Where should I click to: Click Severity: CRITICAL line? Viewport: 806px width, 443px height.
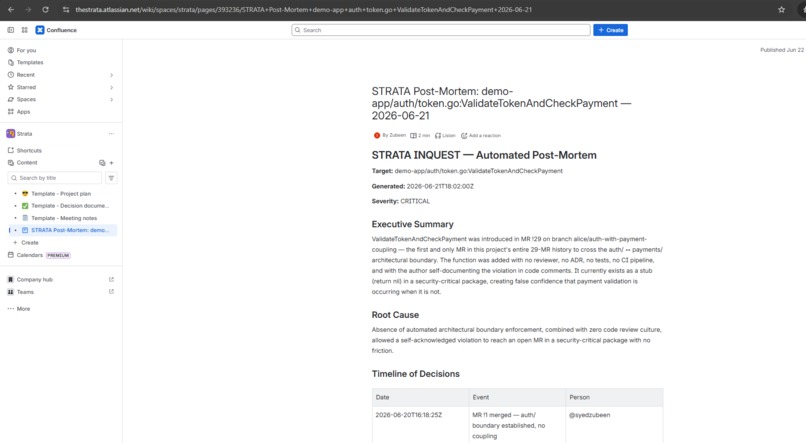pos(400,201)
